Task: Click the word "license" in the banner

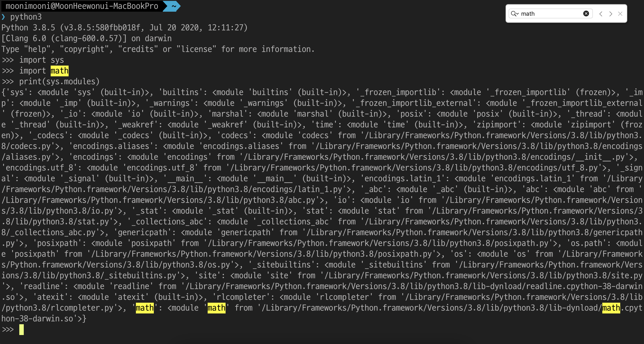Action: pos(196,49)
